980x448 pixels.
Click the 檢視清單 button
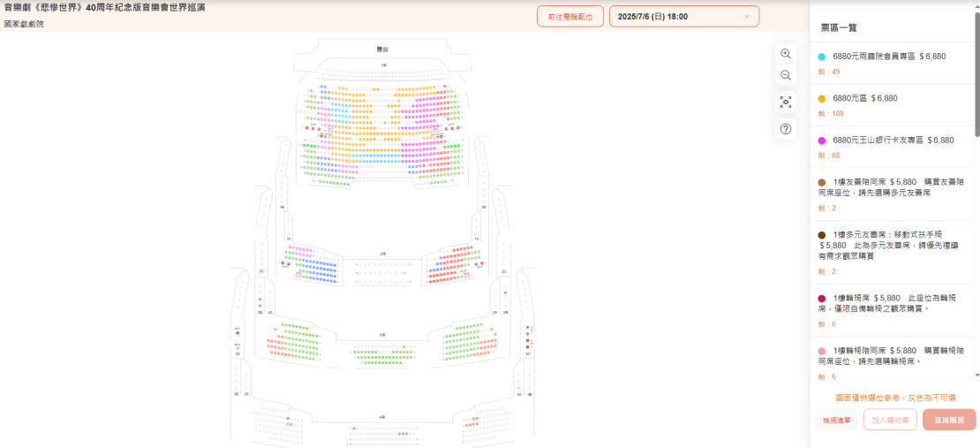coord(836,420)
